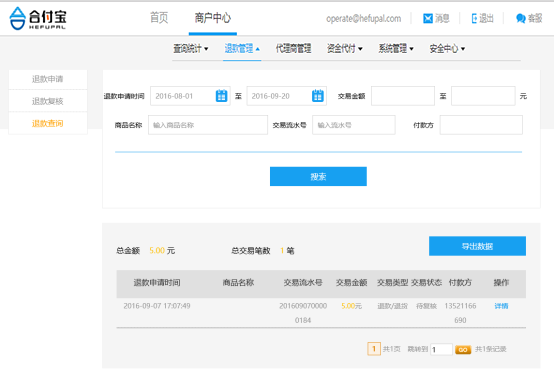Switch to the 首页 tab

159,18
